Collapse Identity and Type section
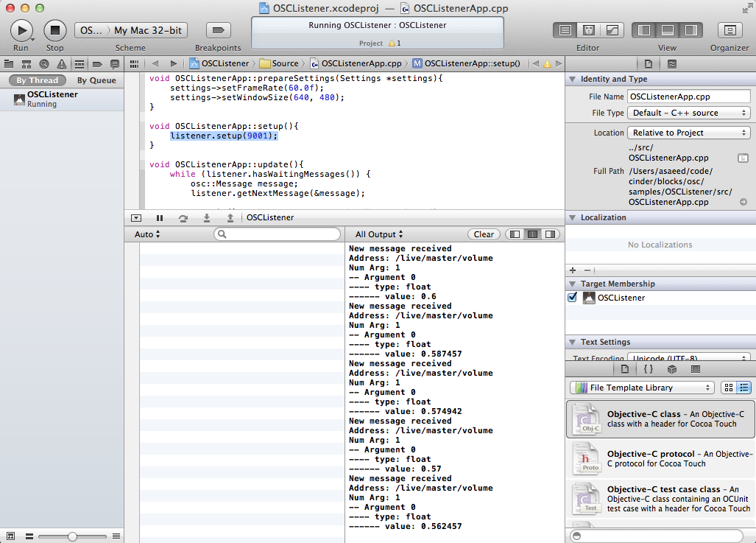Viewport: 756px width, 543px height. (572, 79)
